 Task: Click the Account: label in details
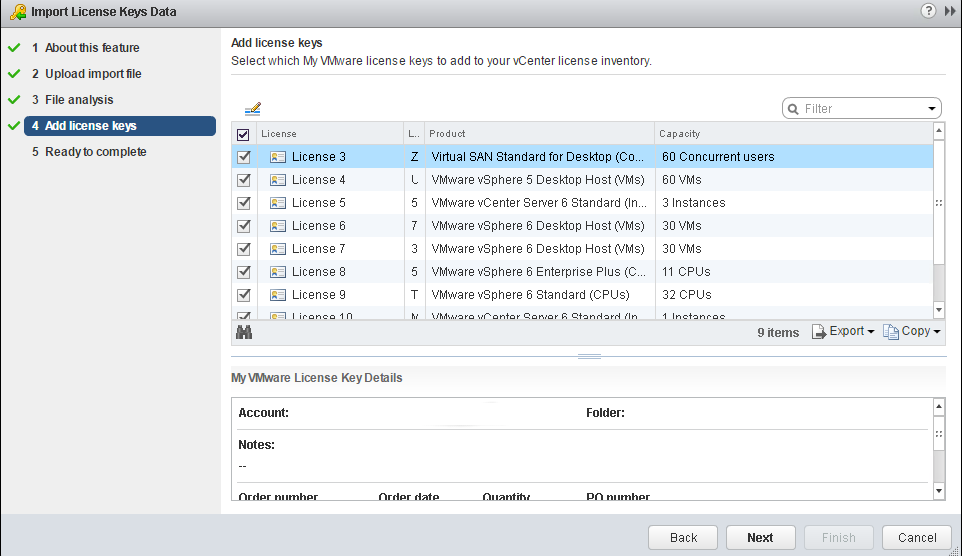(263, 413)
